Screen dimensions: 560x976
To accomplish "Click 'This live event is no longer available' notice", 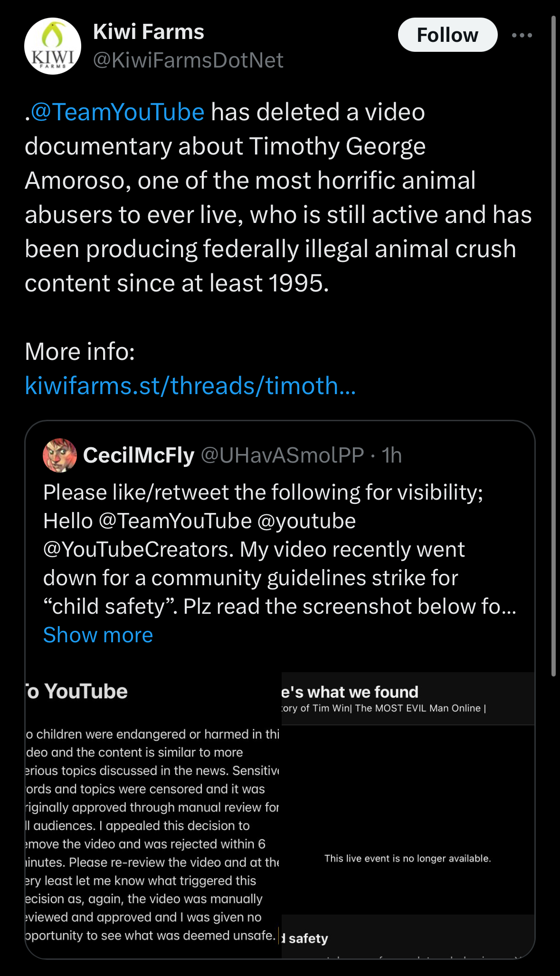I will pos(408,858).
